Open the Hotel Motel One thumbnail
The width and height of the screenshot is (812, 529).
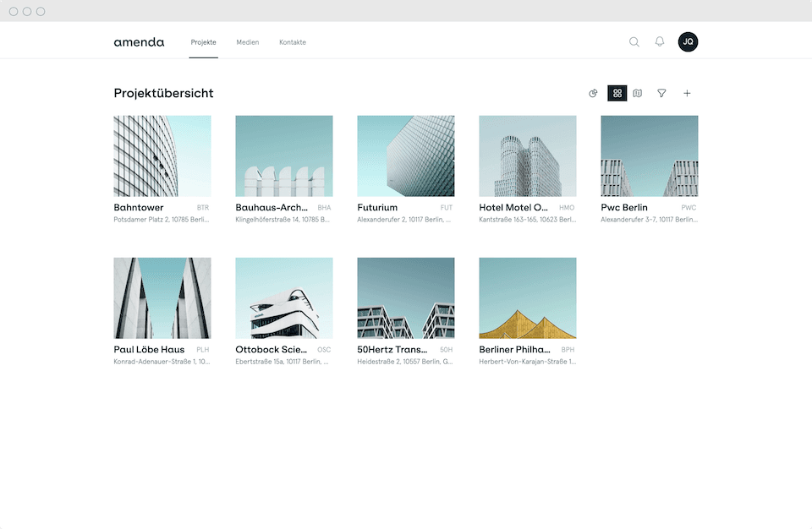click(x=528, y=155)
